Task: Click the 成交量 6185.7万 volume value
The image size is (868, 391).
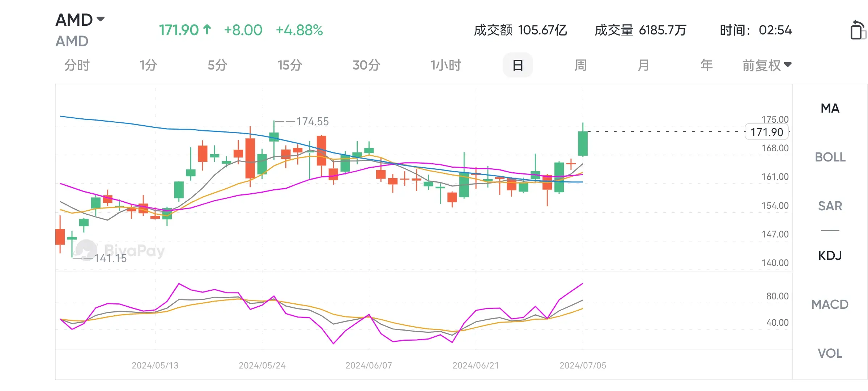Action: 641,30
